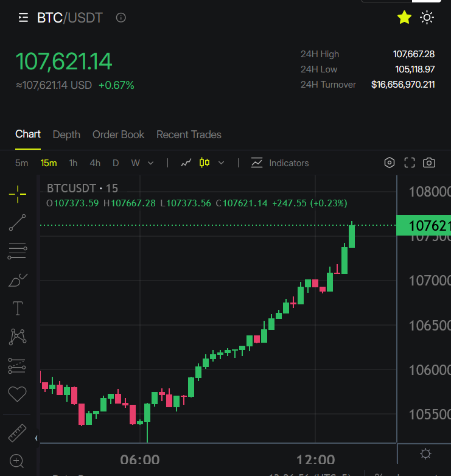Open the trading pair list menu icon
451x476 pixels.
coord(23,18)
